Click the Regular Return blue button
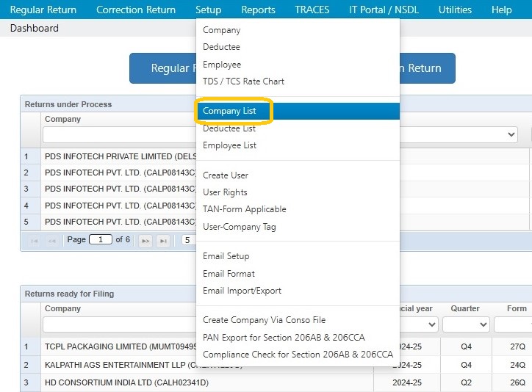This screenshot has height=392, width=532. click(163, 68)
